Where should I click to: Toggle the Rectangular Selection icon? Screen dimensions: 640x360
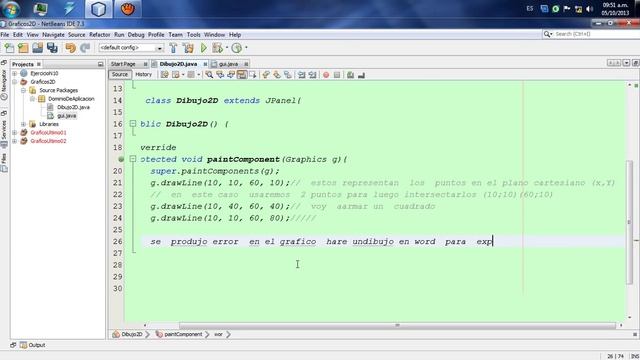point(253,75)
